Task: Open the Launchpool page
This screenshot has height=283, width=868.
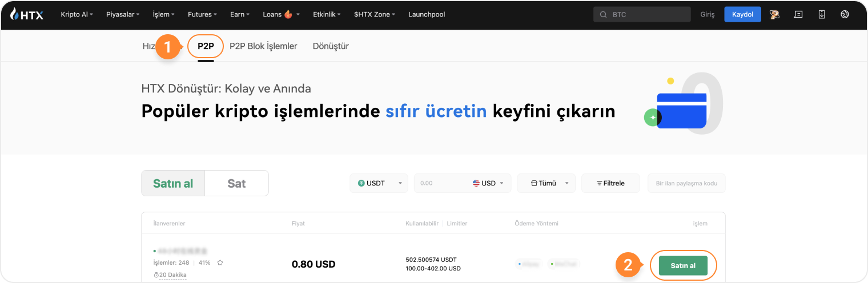Action: 427,14
